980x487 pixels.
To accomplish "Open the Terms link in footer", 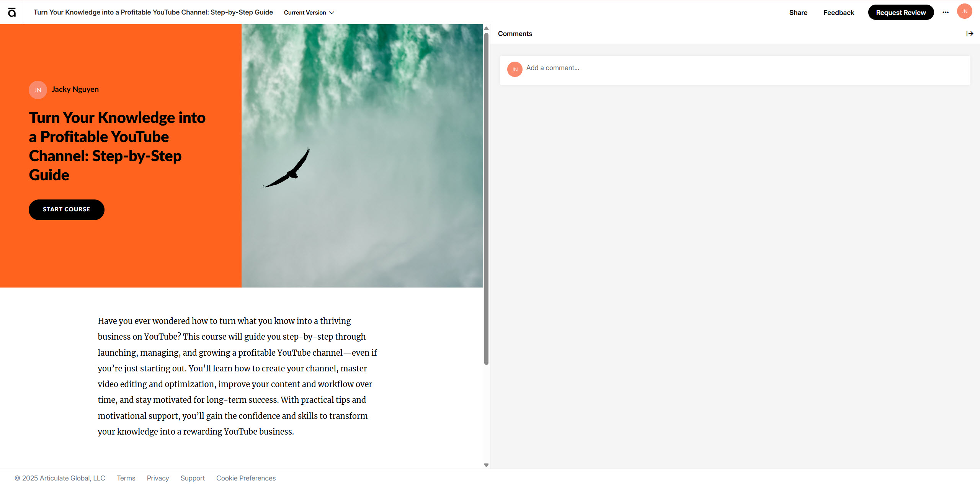I will 126,478.
